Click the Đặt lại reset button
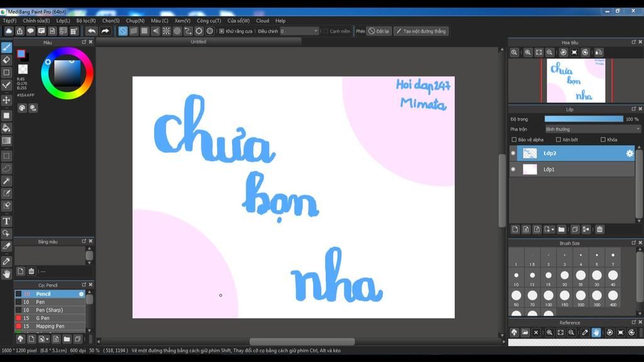Image resolution: width=644 pixels, height=362 pixels. pyautogui.click(x=378, y=31)
